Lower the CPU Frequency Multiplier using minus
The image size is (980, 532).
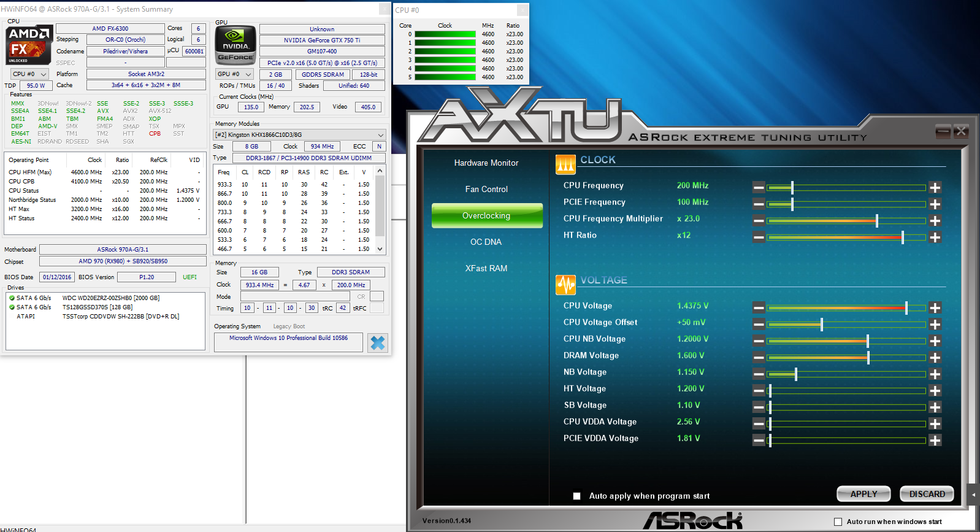click(x=759, y=220)
